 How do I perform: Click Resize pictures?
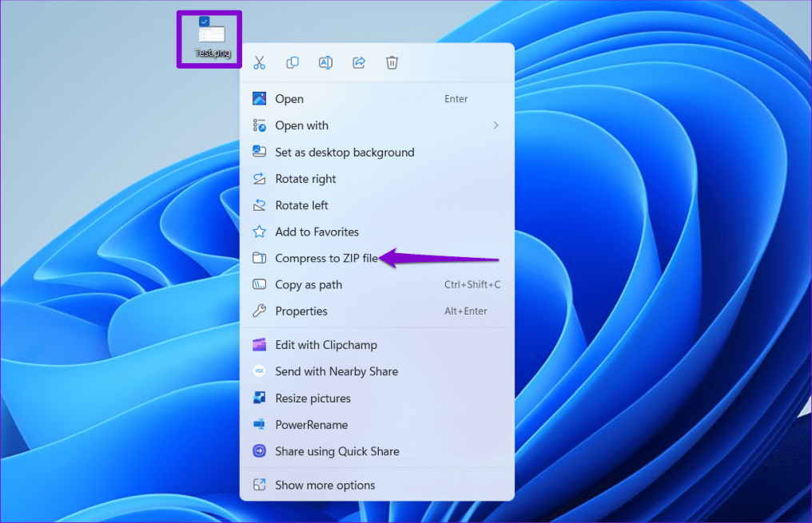[x=312, y=398]
